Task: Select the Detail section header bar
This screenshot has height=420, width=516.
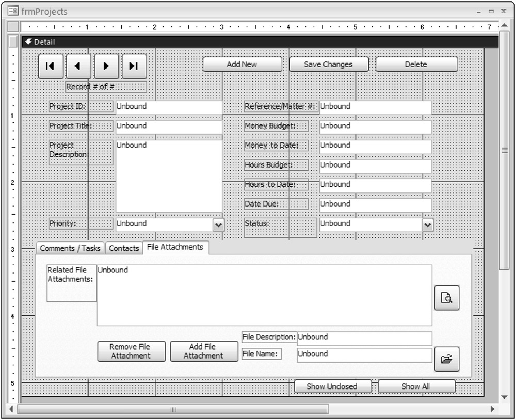Action: coord(258,42)
